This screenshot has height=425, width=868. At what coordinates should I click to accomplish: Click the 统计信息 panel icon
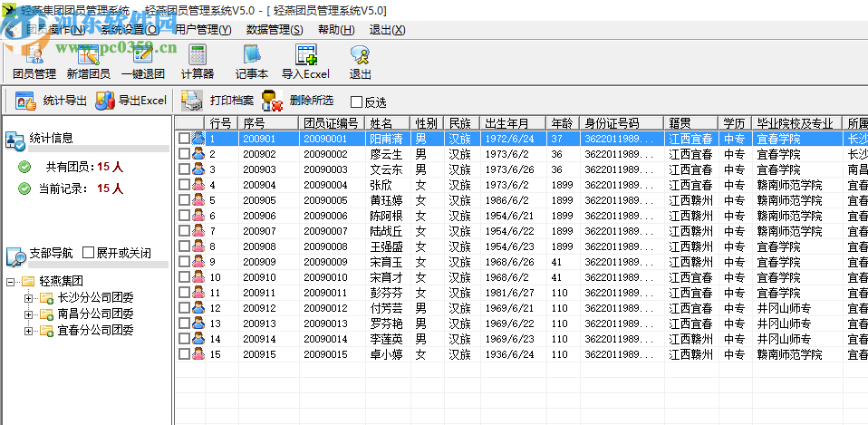pyautogui.click(x=14, y=140)
